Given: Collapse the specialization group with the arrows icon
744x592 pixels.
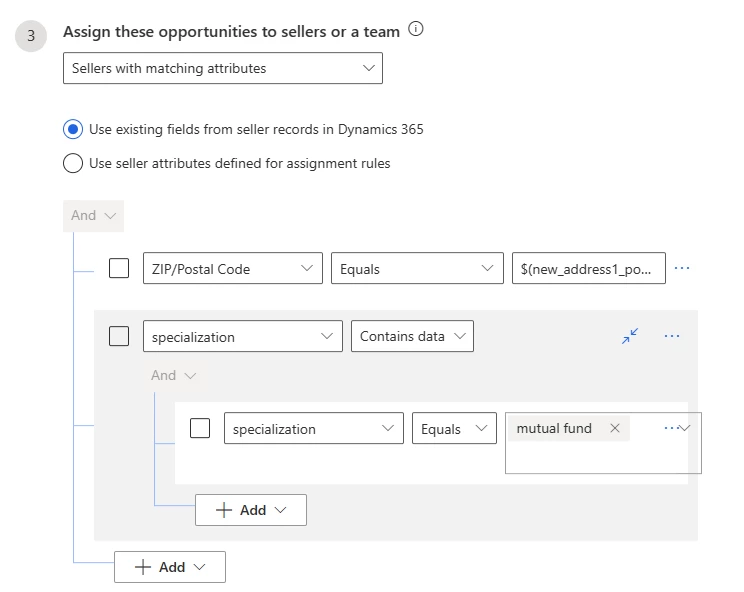Looking at the screenshot, I should 630,336.
